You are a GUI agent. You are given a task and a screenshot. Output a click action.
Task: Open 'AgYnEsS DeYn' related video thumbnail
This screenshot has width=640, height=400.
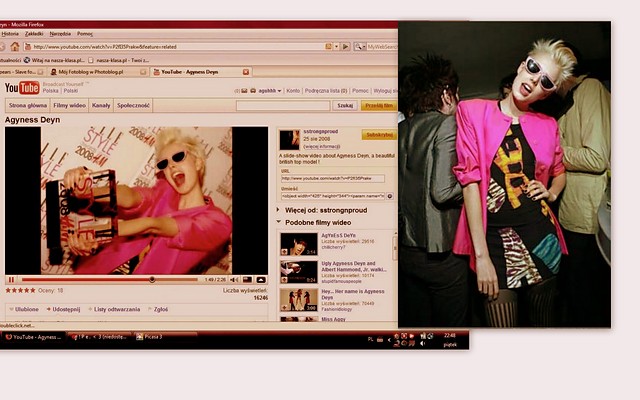pos(299,244)
